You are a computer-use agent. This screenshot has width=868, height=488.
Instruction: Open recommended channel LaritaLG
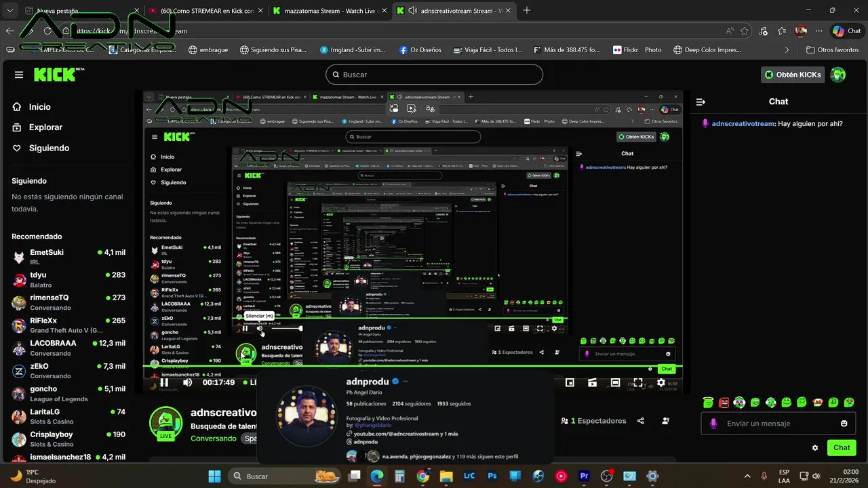coord(68,416)
